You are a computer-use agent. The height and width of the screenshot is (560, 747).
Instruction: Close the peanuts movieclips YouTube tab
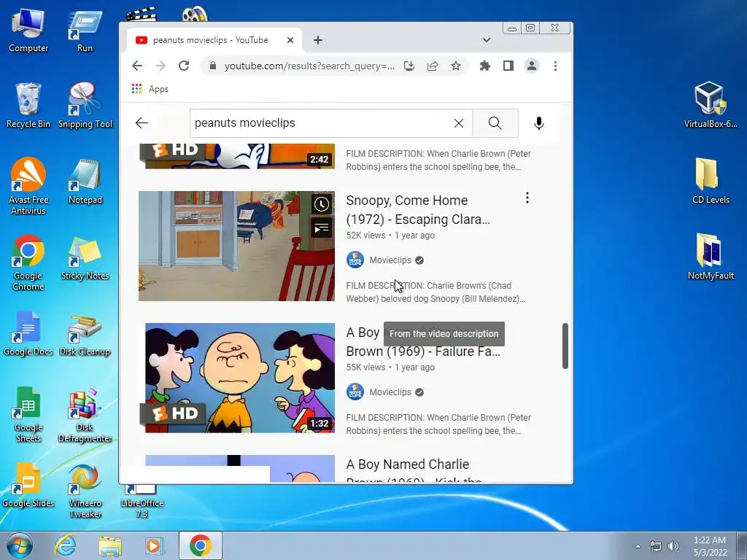pos(290,40)
